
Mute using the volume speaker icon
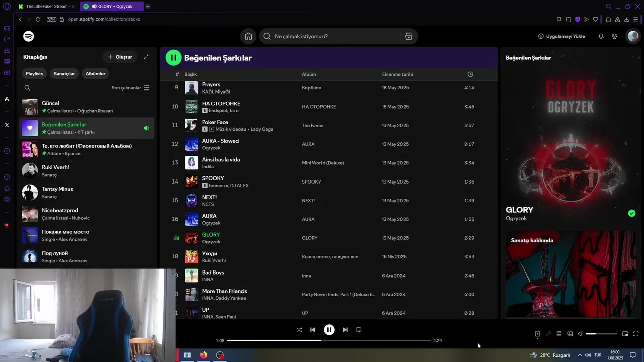coord(580,334)
